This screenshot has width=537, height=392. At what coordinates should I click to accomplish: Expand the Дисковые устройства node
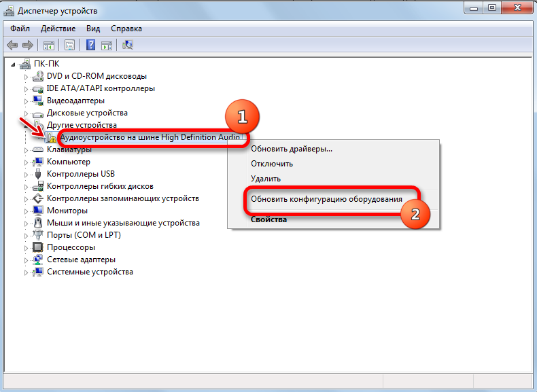click(x=26, y=113)
